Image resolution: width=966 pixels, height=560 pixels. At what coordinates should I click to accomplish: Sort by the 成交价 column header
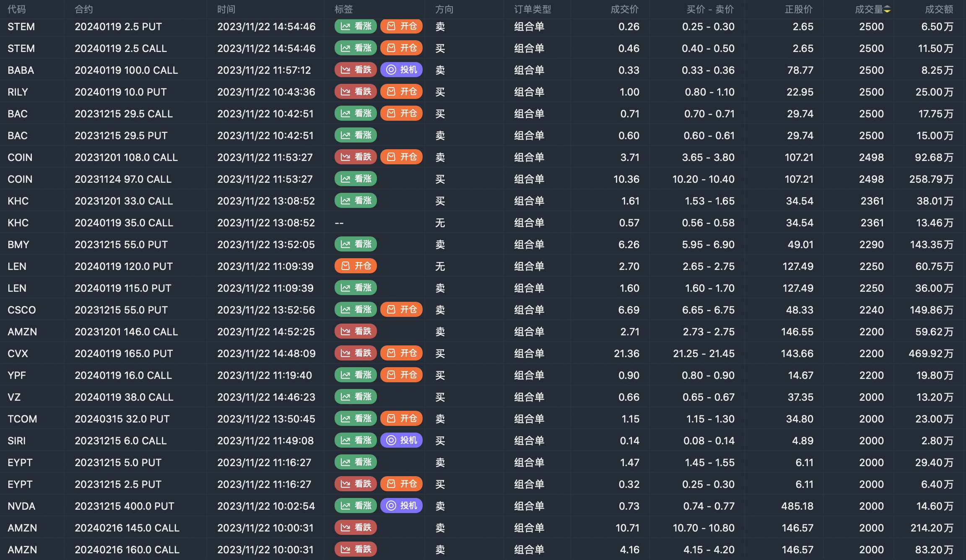[x=624, y=9]
